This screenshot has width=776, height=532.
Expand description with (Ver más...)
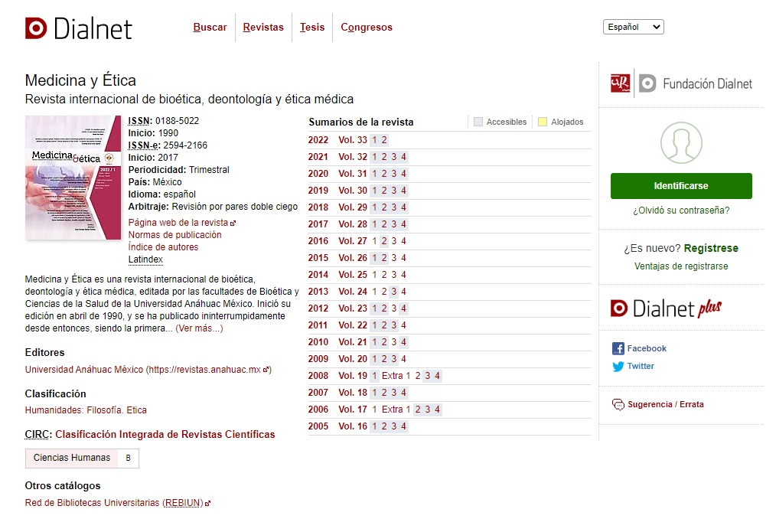coord(199,328)
